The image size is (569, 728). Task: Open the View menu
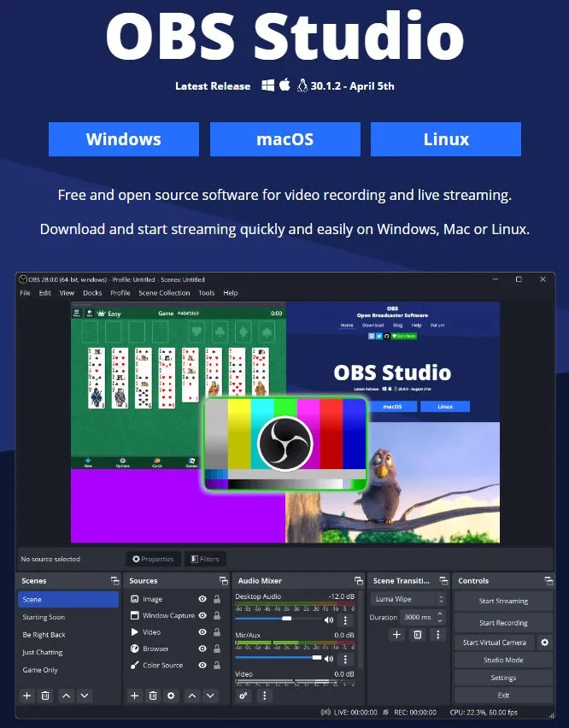[67, 293]
